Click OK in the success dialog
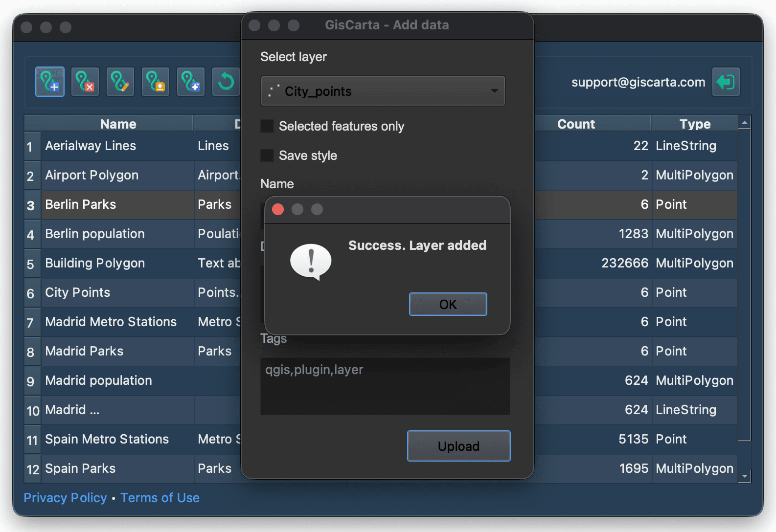The image size is (776, 532). (448, 304)
